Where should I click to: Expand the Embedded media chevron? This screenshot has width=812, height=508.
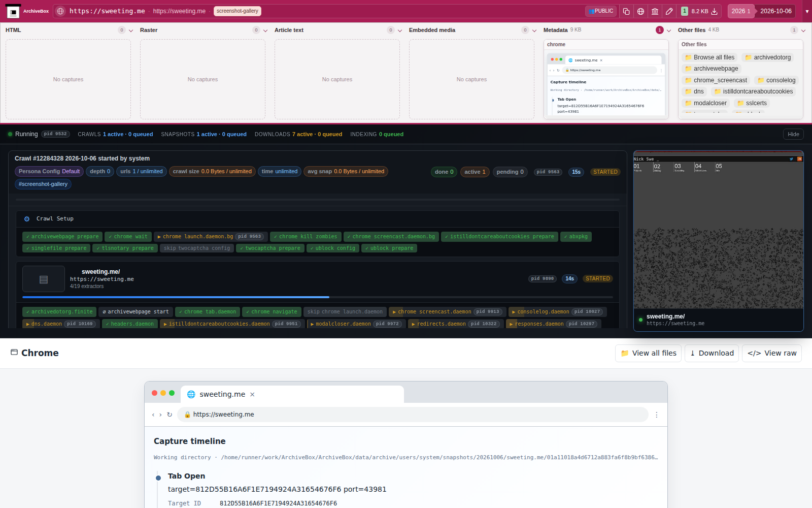coord(534,30)
